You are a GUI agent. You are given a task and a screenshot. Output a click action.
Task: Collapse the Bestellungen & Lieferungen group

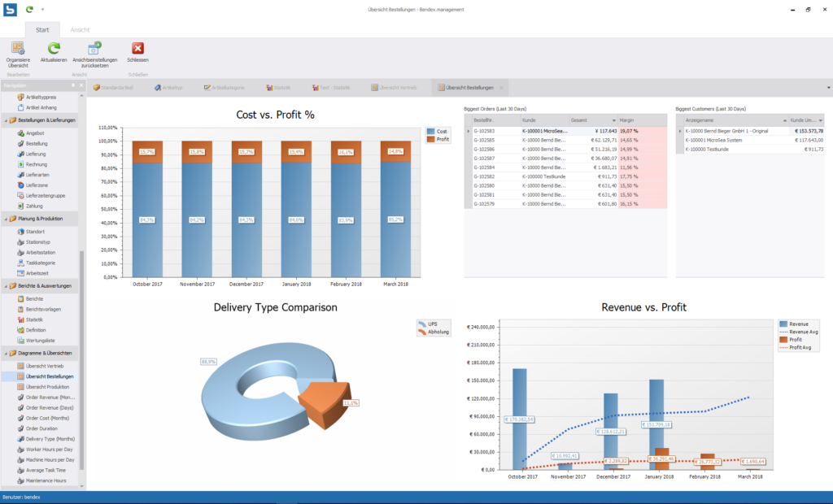click(7, 120)
